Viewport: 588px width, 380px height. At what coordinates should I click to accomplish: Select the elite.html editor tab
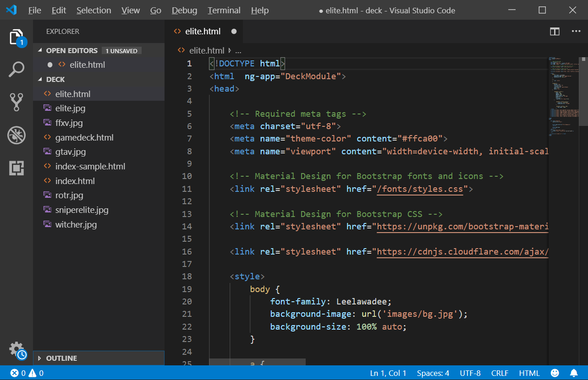pyautogui.click(x=203, y=32)
